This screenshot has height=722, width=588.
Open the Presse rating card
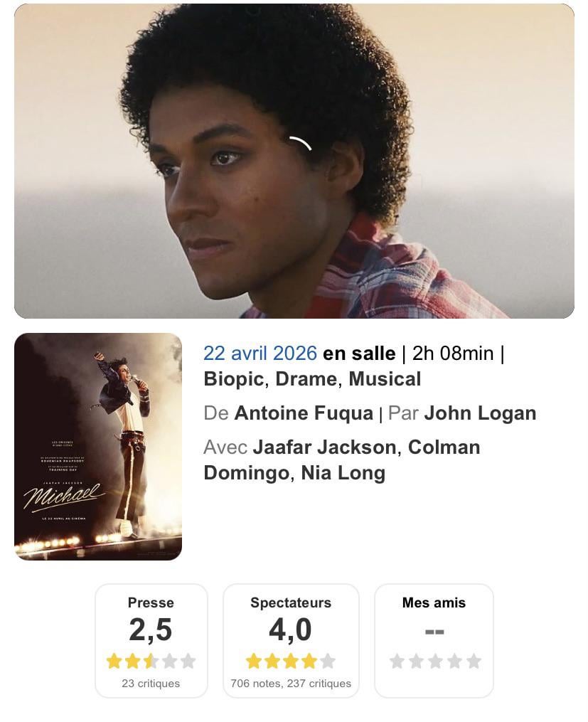point(151,640)
